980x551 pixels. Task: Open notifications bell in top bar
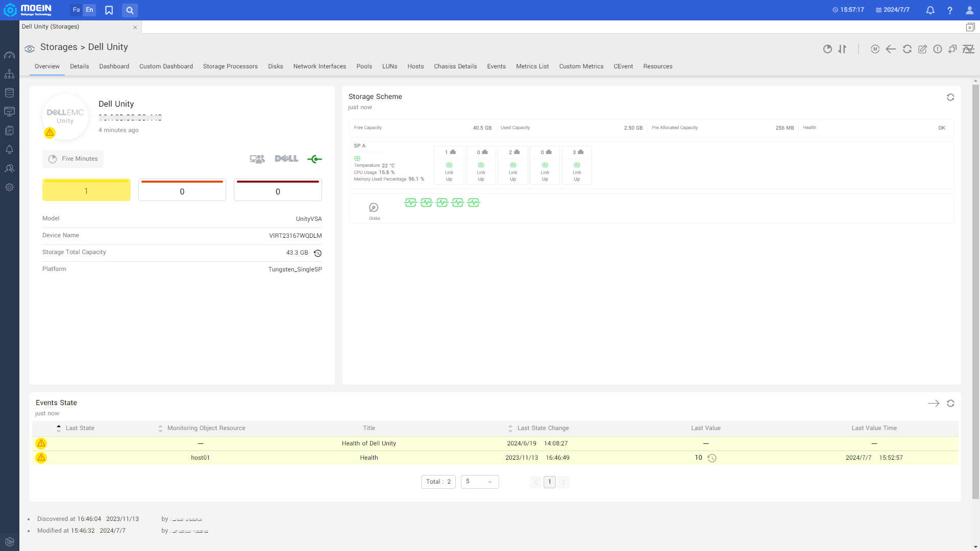coord(930,10)
